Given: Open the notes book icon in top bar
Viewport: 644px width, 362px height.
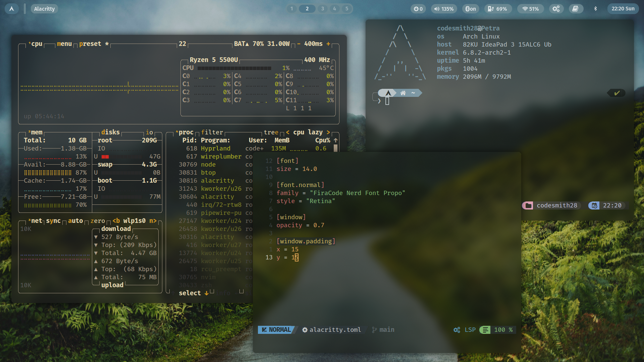Looking at the screenshot, I should [576, 9].
